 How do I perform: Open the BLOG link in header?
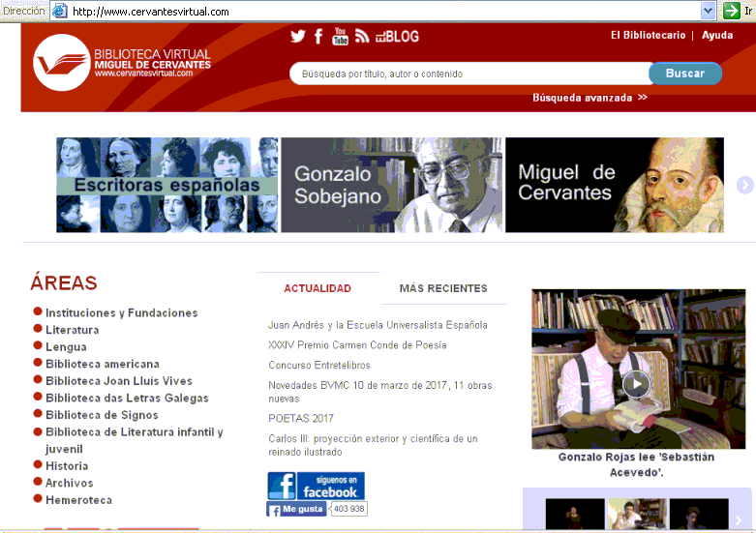point(397,37)
